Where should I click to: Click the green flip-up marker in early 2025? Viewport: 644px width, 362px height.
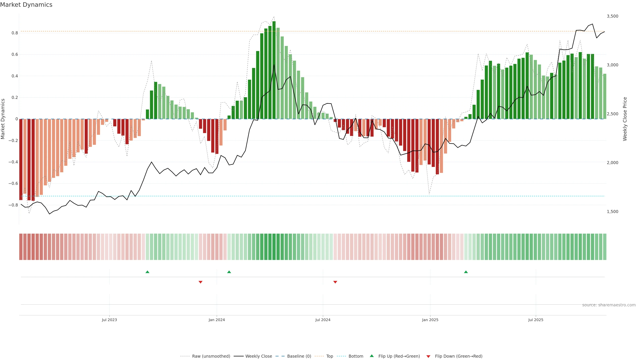click(x=466, y=272)
